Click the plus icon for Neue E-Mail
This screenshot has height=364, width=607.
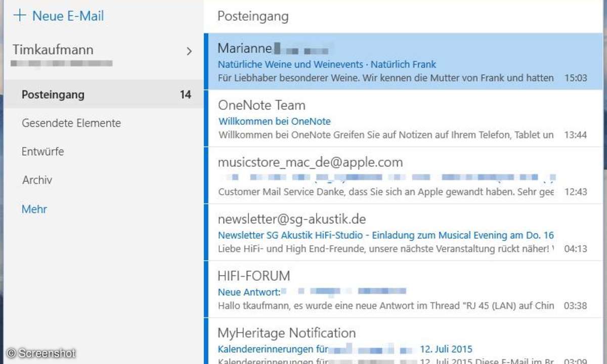coord(19,15)
